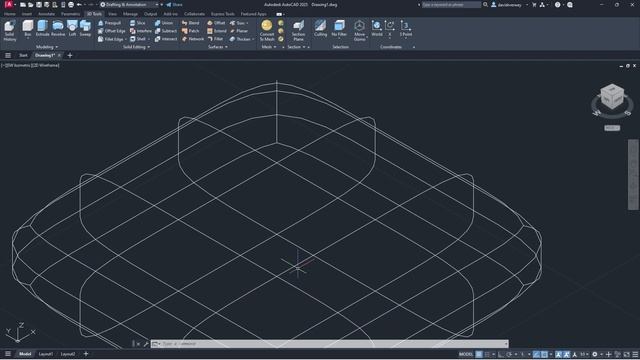Expand the Section panel

(296, 47)
